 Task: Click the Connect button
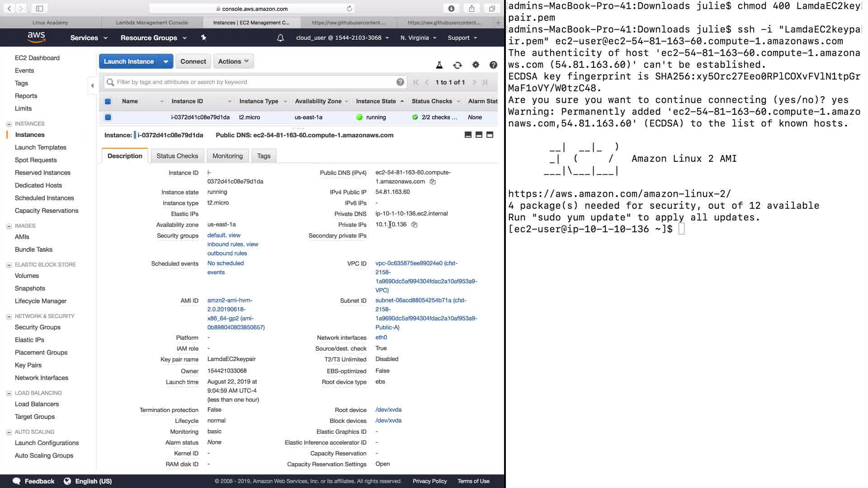click(x=193, y=61)
